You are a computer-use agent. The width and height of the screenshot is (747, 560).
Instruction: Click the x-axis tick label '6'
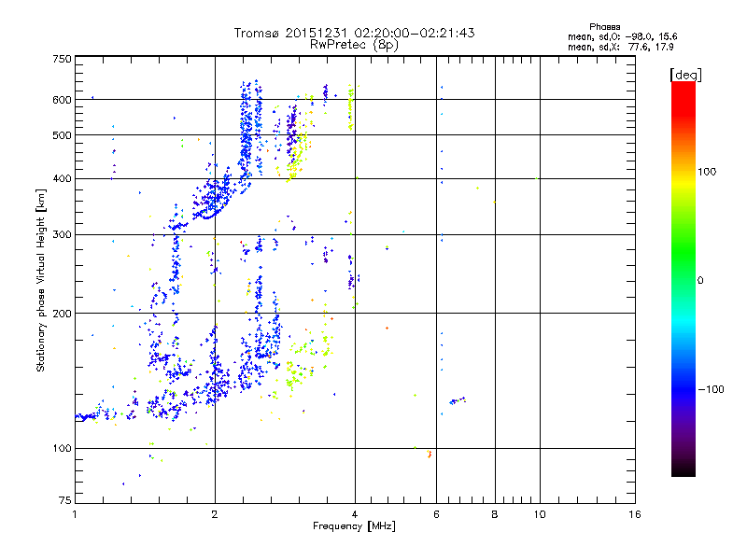(x=436, y=514)
